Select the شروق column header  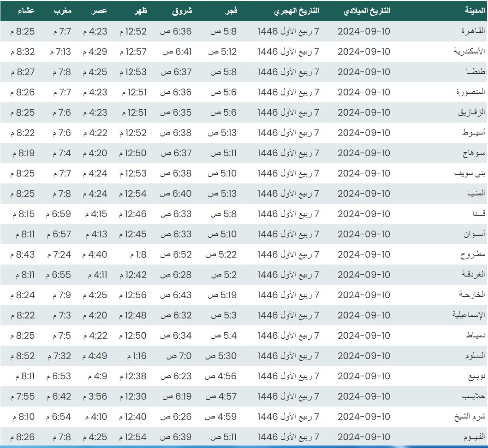[x=183, y=11]
